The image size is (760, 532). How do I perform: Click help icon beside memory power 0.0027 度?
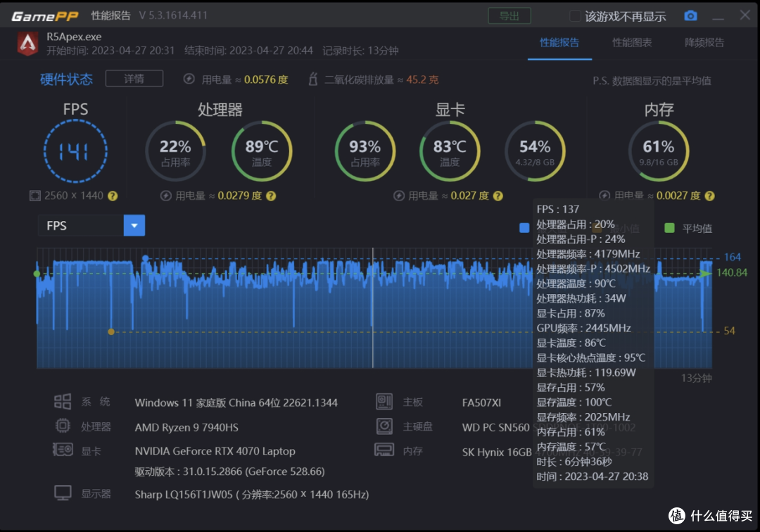(709, 196)
